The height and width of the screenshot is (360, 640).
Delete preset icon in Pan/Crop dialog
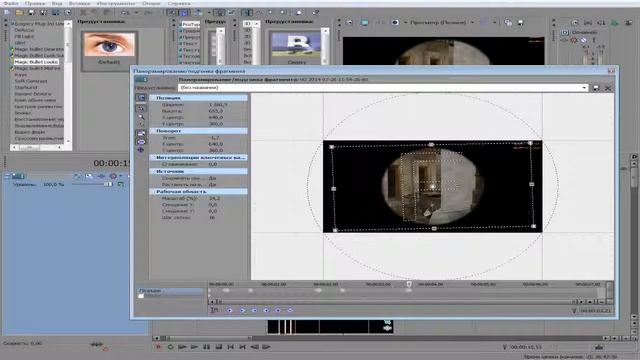coord(608,88)
